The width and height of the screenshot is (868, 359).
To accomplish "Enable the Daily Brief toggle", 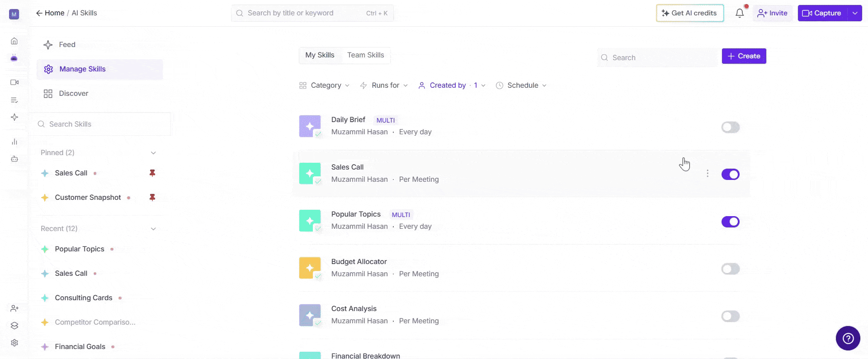I will point(731,128).
